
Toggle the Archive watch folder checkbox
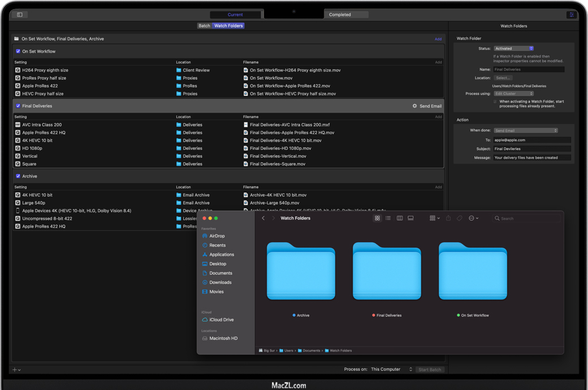pos(18,176)
